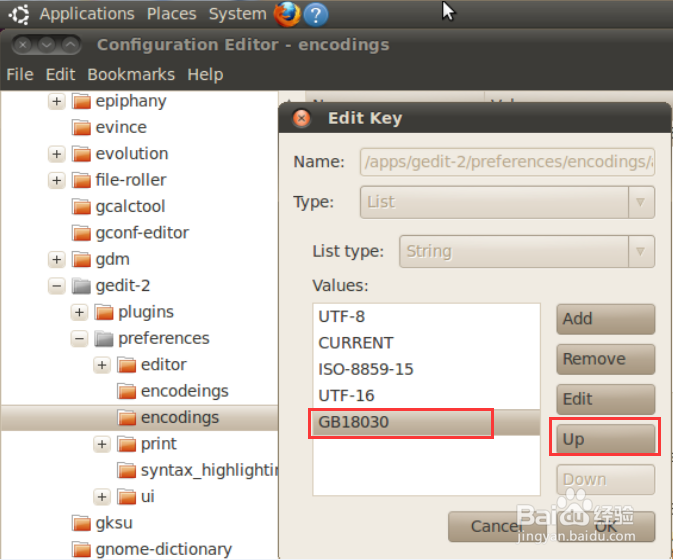Select the ISO-8859-15 value
Viewport: 673px width, 560px height.
(426, 369)
